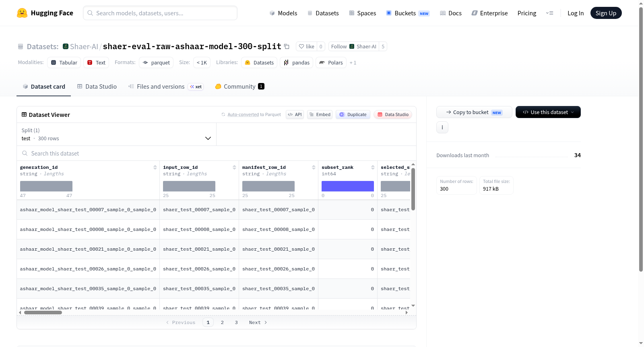Open the API button in Dataset Viewer
The image size is (644, 347).
[x=295, y=114]
